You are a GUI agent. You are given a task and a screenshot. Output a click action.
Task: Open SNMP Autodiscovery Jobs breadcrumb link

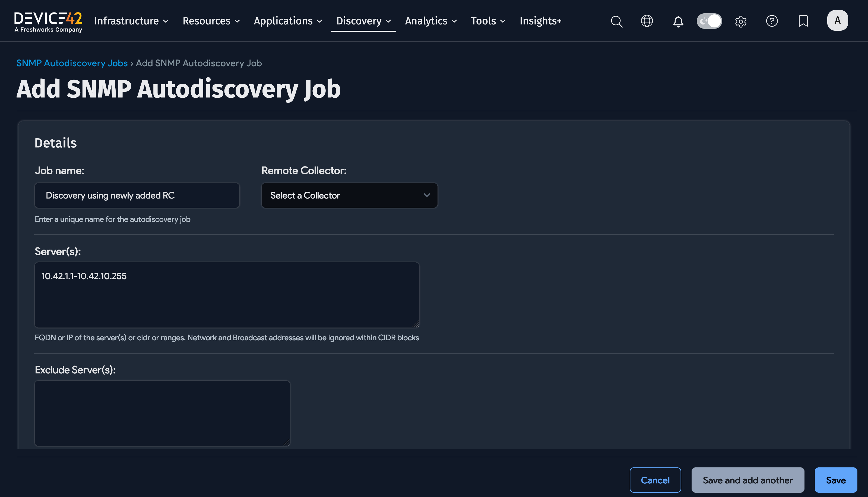point(72,63)
